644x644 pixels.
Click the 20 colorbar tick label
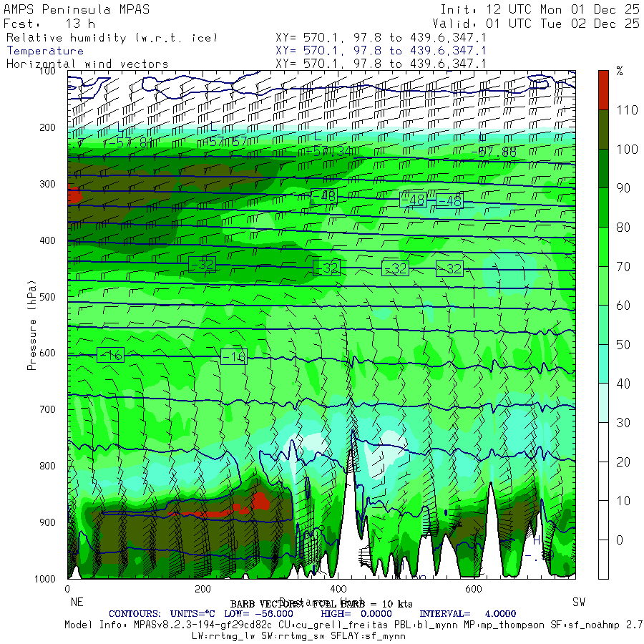tap(623, 462)
